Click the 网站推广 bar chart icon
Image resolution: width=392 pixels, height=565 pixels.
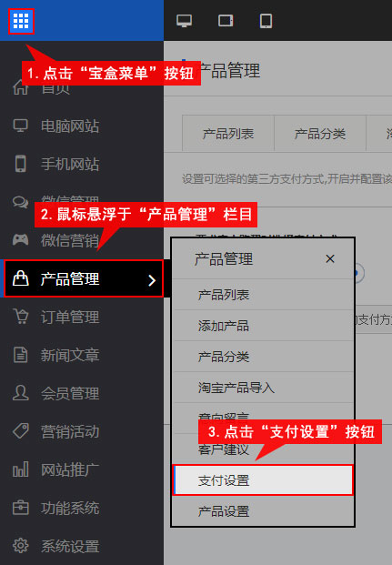click(x=21, y=469)
